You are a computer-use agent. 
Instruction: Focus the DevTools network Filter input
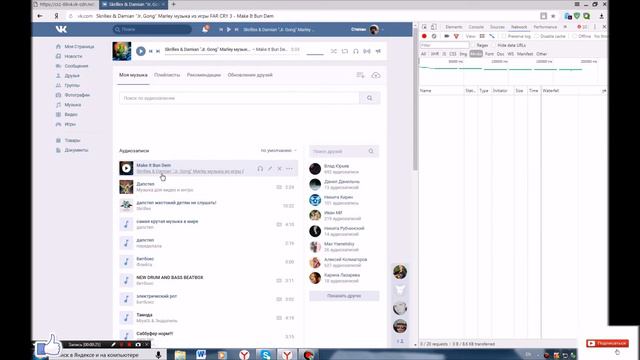pos(444,45)
